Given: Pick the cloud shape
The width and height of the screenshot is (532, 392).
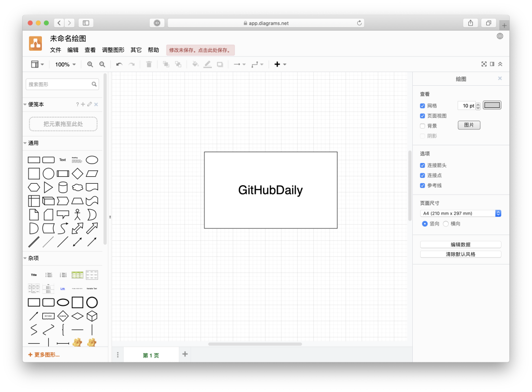Looking at the screenshot, I should point(77,187).
